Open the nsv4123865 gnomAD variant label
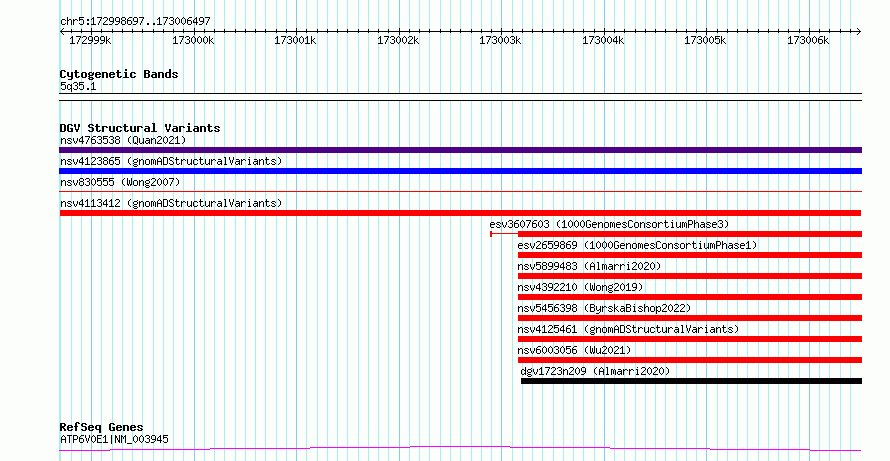 click(x=171, y=161)
